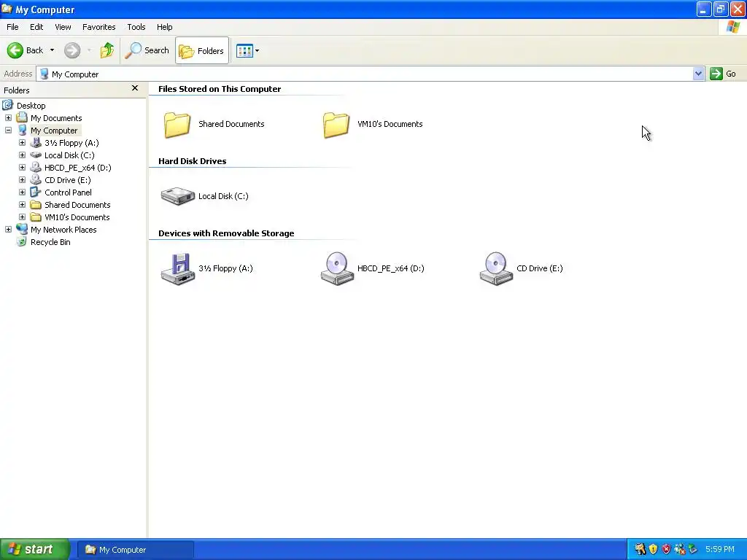
Task: Open the Edit menu
Action: click(36, 27)
